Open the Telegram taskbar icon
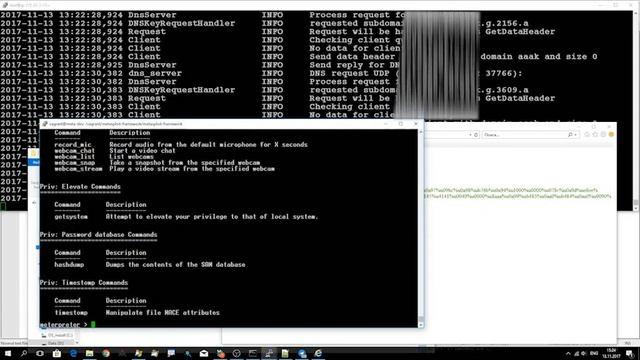The height and width of the screenshot is (360, 640). point(302,353)
